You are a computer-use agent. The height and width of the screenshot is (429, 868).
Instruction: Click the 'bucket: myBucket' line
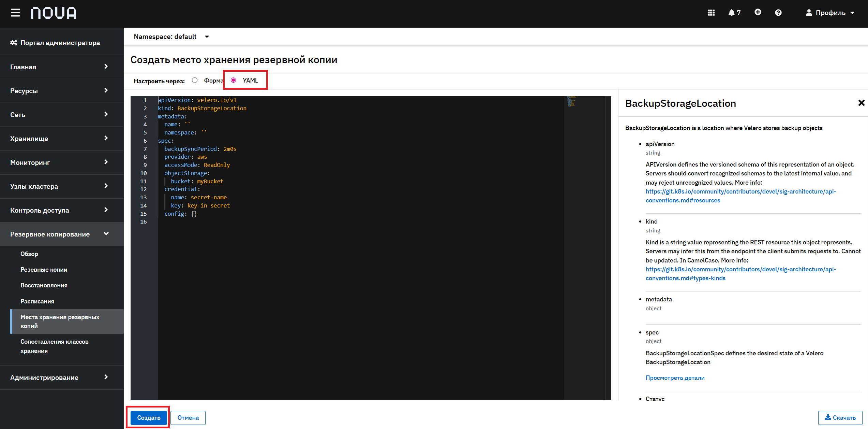tap(197, 181)
